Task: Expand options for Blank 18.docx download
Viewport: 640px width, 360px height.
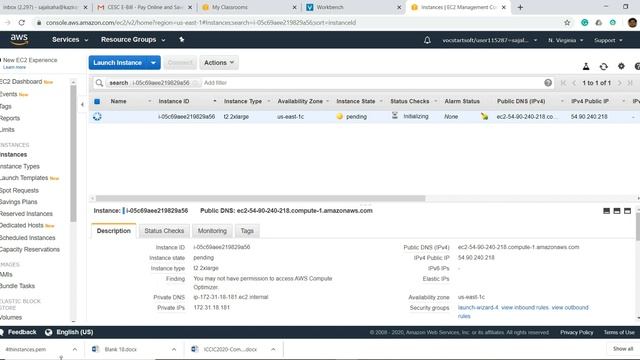Action: point(174,349)
